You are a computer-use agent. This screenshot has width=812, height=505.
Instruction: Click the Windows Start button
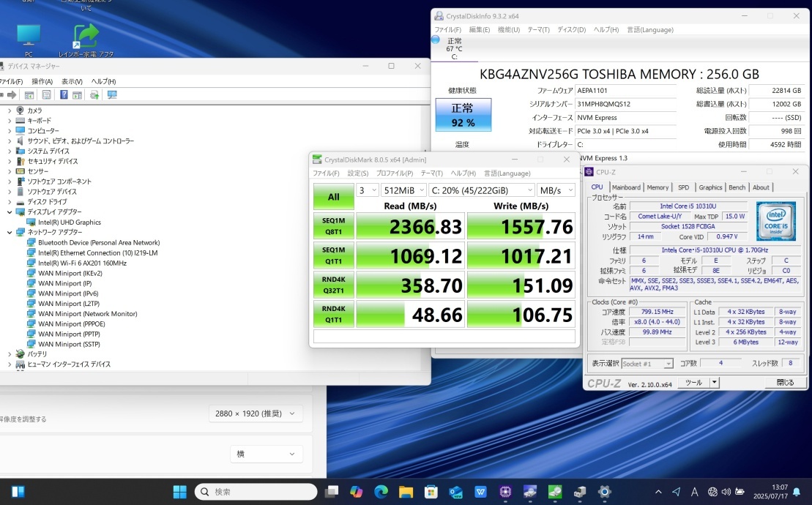click(x=179, y=492)
